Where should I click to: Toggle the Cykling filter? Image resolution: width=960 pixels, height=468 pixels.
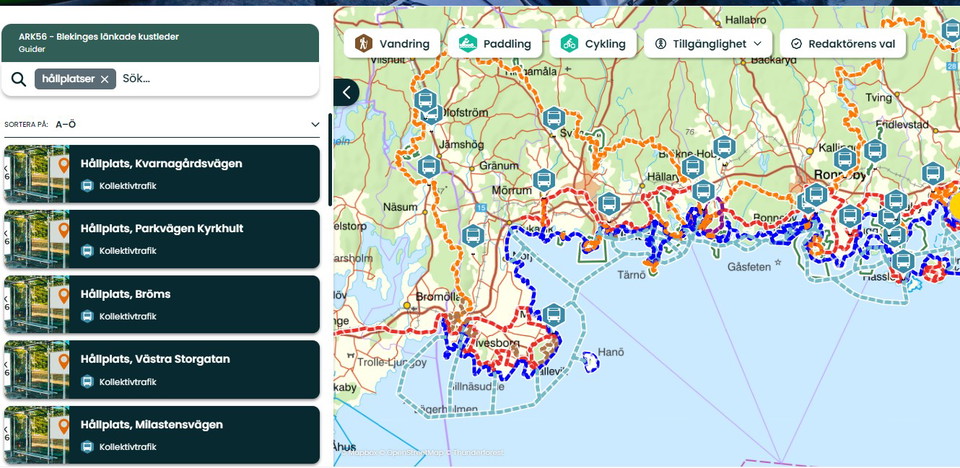pyautogui.click(x=593, y=43)
